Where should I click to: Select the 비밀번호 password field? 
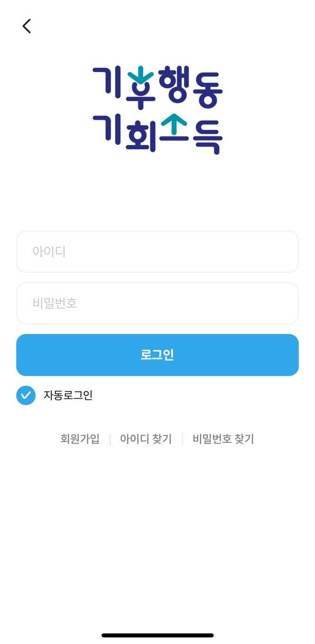157,304
